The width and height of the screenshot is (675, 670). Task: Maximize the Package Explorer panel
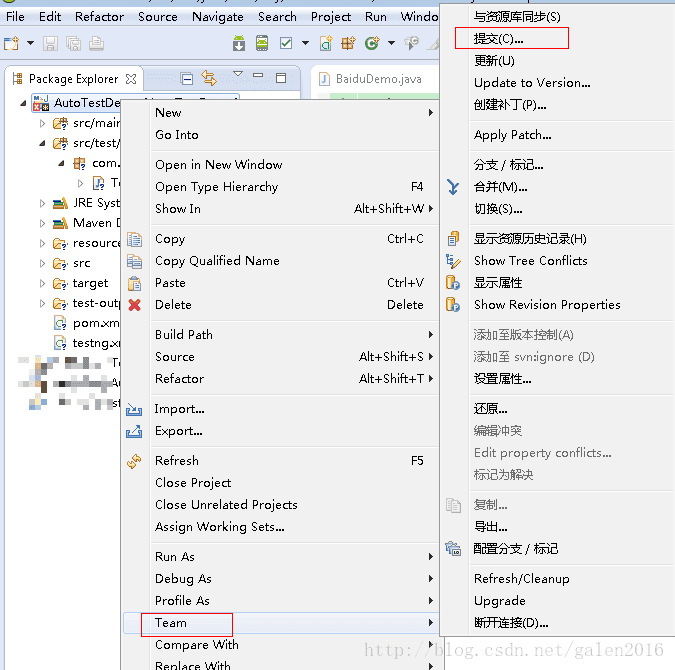281,78
